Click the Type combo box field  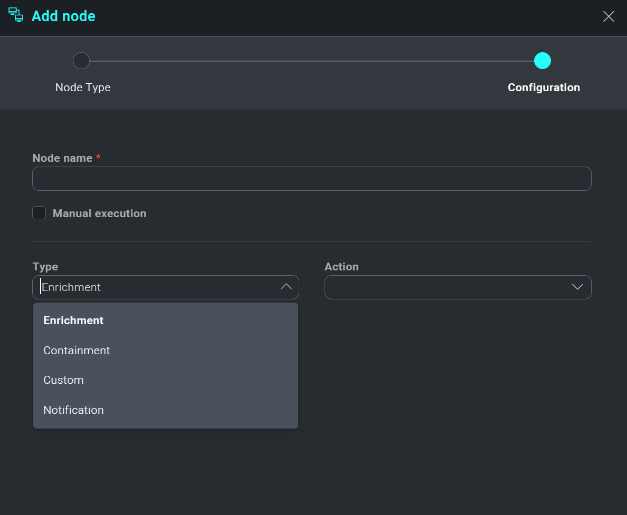166,287
